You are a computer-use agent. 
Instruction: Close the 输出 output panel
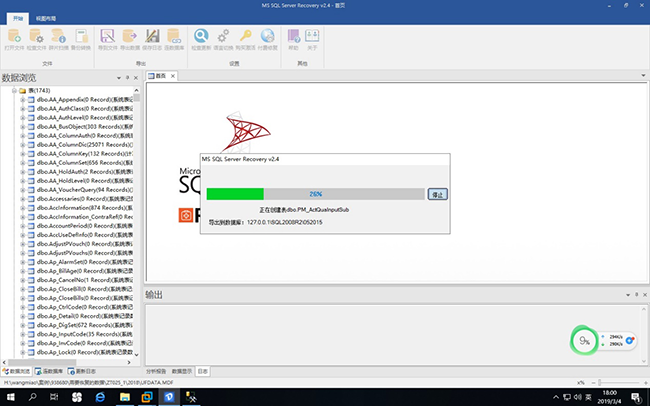(645, 294)
